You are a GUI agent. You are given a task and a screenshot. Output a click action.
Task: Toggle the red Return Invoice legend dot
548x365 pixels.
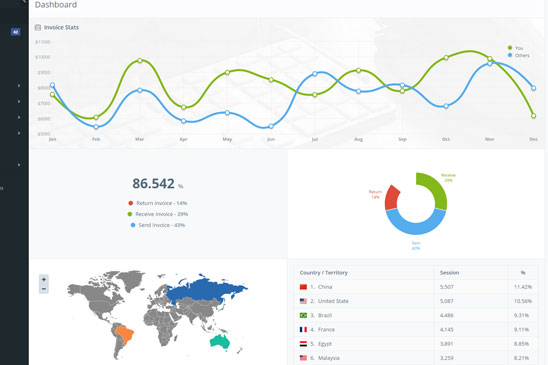[131, 203]
